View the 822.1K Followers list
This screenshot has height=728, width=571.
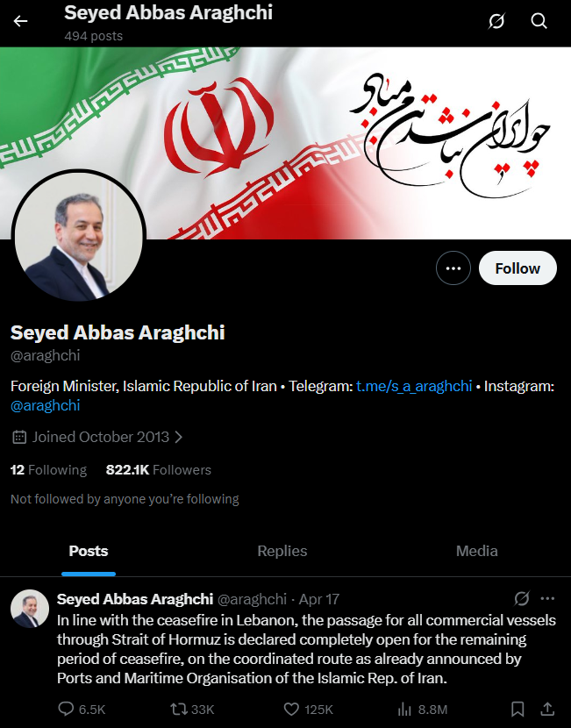[x=158, y=470]
